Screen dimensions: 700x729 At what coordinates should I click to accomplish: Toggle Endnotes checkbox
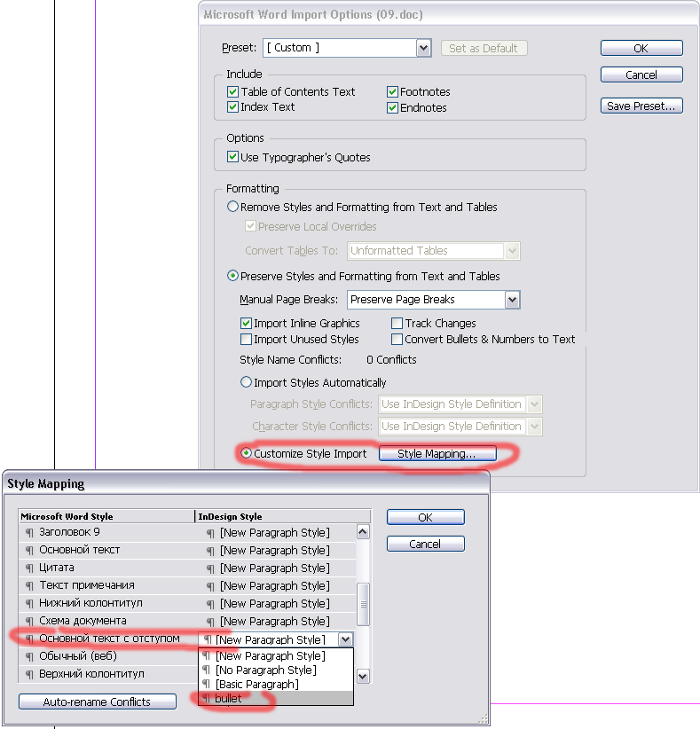pos(392,108)
